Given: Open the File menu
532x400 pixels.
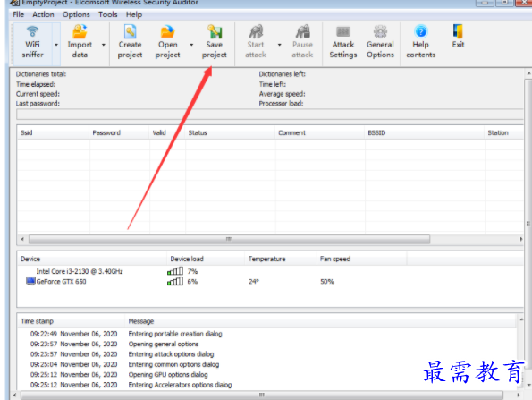Looking at the screenshot, I should click(x=18, y=14).
